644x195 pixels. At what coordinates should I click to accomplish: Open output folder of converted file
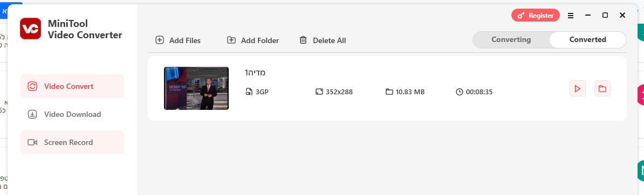pos(602,88)
